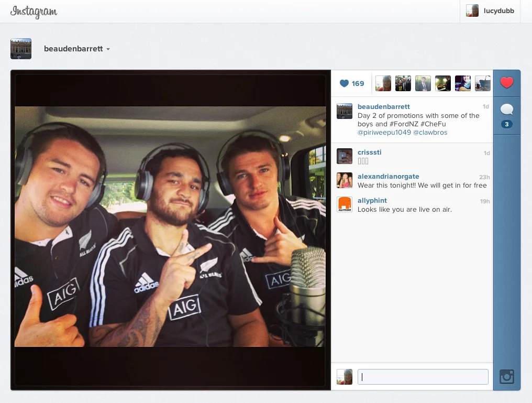Click the 1d timestamp on the caption

click(x=485, y=106)
